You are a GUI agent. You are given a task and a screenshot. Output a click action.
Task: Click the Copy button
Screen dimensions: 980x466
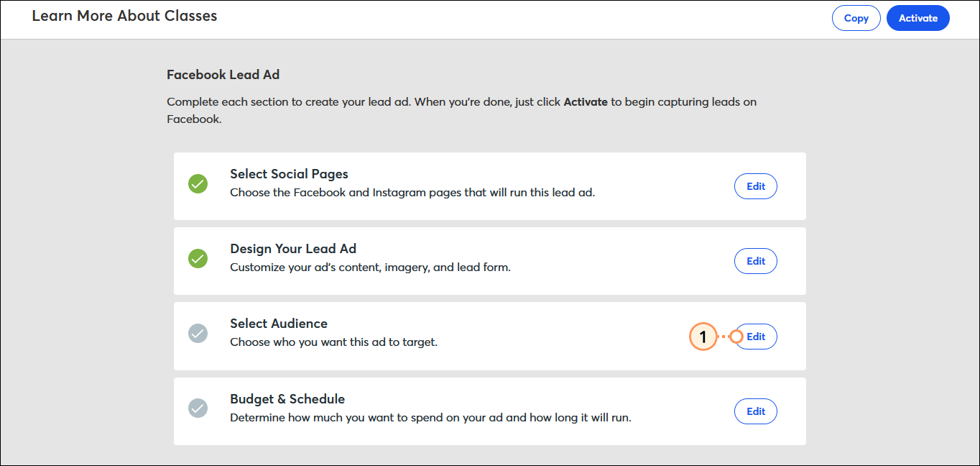[x=856, y=18]
